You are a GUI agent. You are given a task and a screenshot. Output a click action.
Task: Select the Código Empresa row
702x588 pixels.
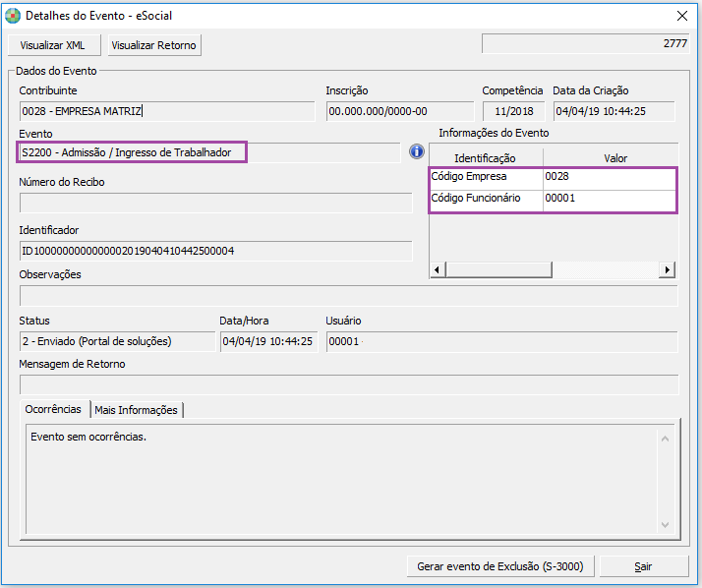[x=486, y=177]
